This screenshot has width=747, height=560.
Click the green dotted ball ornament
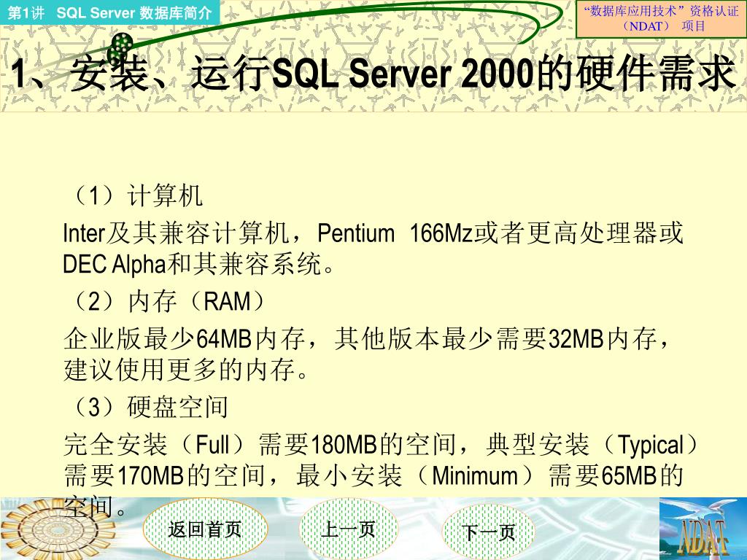pos(119,49)
